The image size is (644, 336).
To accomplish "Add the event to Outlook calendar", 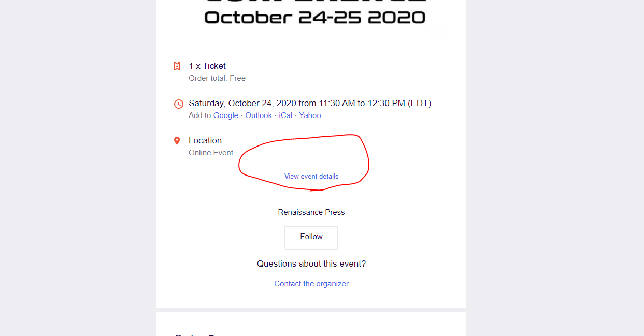I will click(259, 115).
